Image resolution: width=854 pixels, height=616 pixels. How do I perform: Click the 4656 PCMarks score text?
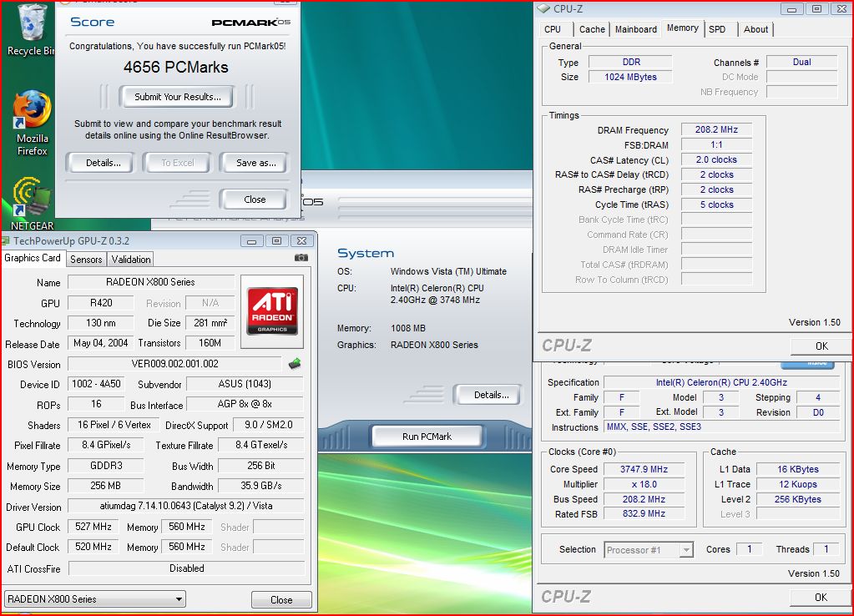pyautogui.click(x=176, y=67)
